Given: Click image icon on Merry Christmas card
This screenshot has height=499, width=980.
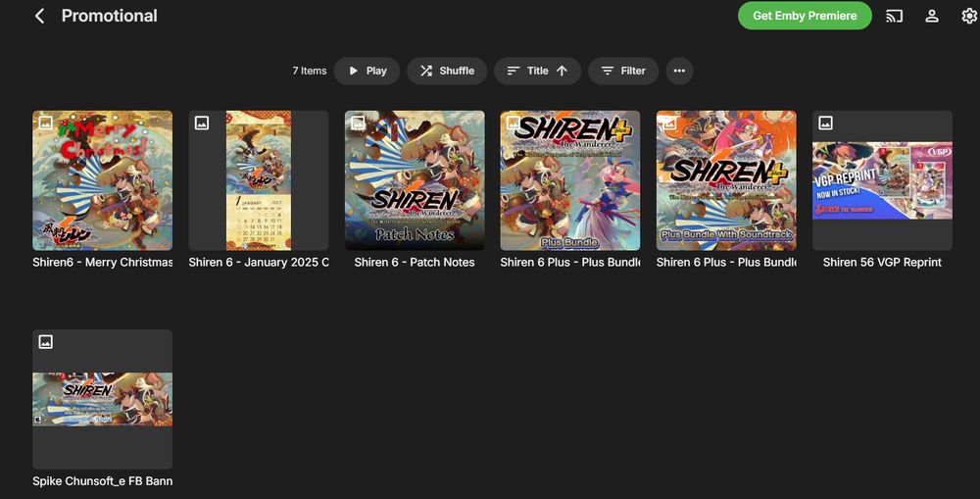Looking at the screenshot, I should (46, 124).
